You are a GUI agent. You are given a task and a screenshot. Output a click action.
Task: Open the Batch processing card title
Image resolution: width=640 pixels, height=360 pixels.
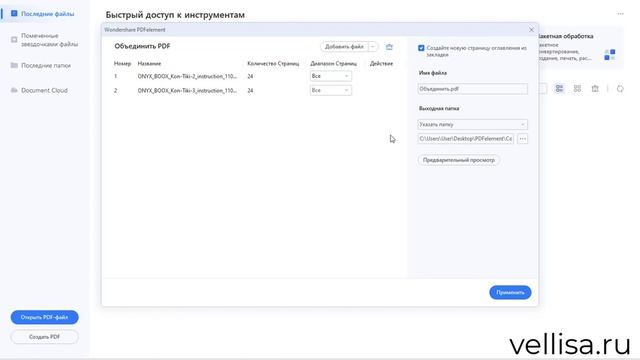point(566,36)
